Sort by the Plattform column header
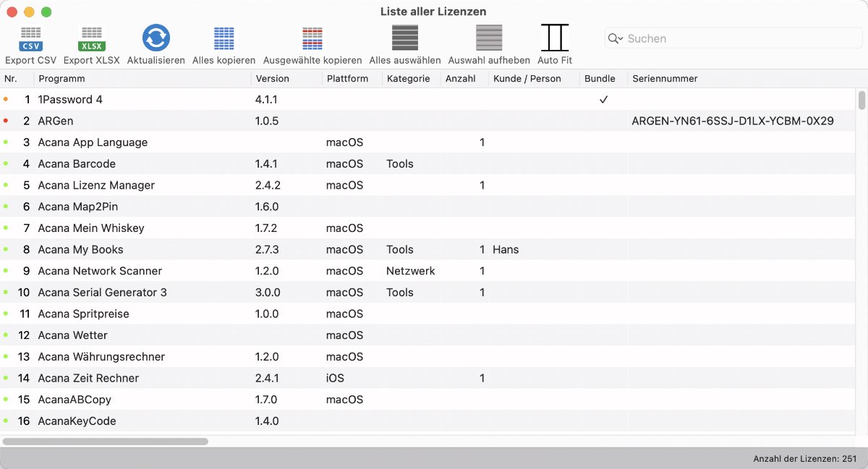This screenshot has width=868, height=469. [352, 78]
